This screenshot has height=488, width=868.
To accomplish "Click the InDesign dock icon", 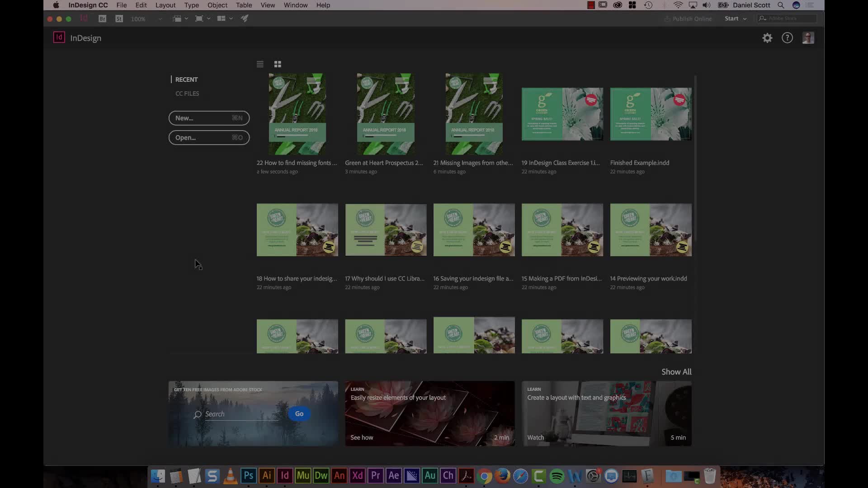I will click(285, 475).
